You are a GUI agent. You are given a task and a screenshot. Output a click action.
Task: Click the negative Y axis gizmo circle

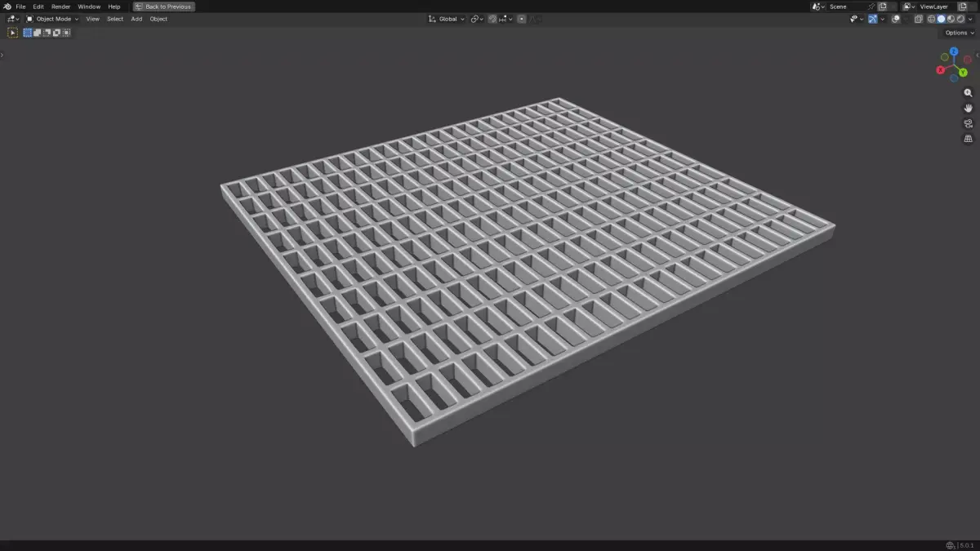click(945, 57)
